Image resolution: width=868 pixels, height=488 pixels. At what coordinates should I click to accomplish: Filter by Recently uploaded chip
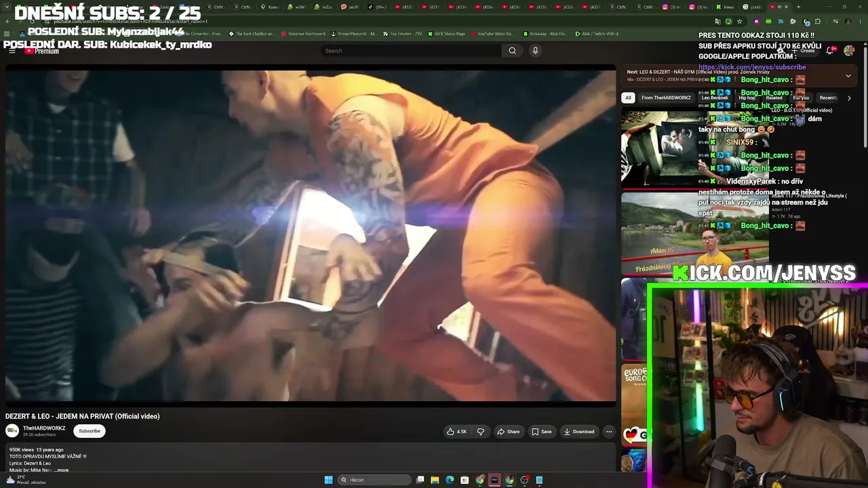829,98
